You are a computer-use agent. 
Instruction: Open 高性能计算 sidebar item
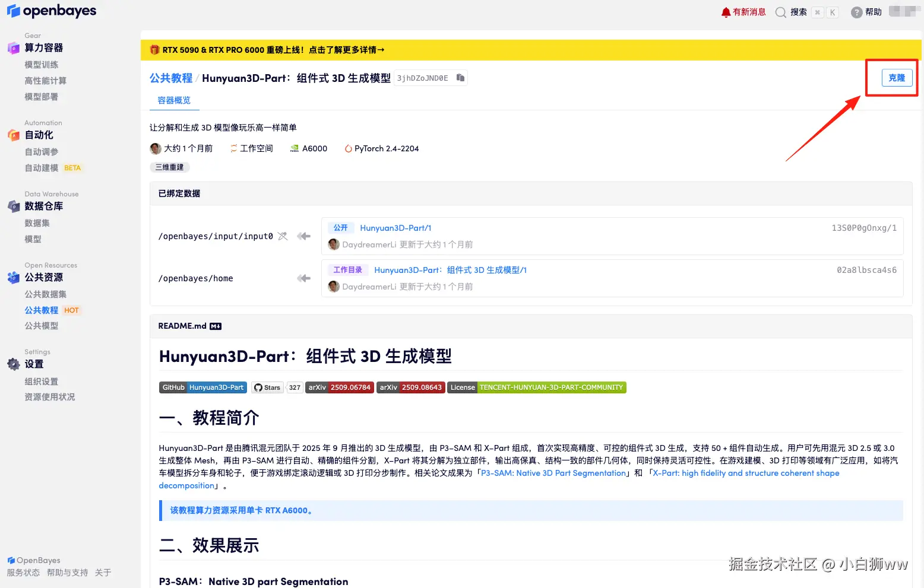(46, 81)
